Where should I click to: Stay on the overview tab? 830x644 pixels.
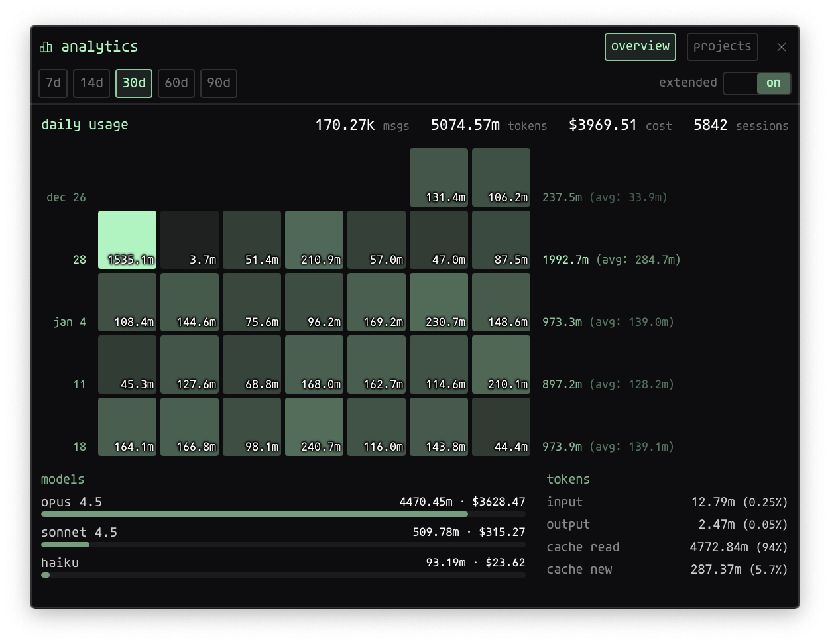point(640,46)
